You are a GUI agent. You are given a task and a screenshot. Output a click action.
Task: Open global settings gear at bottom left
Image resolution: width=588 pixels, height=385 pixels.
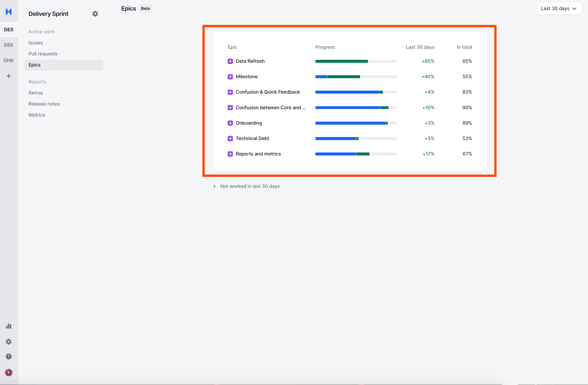[9, 342]
